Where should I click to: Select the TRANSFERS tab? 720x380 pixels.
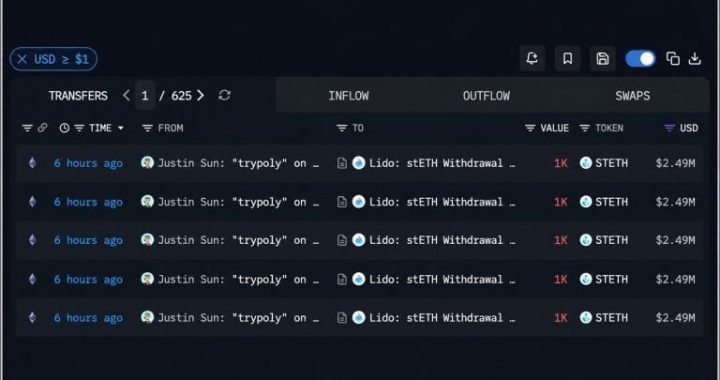point(78,95)
